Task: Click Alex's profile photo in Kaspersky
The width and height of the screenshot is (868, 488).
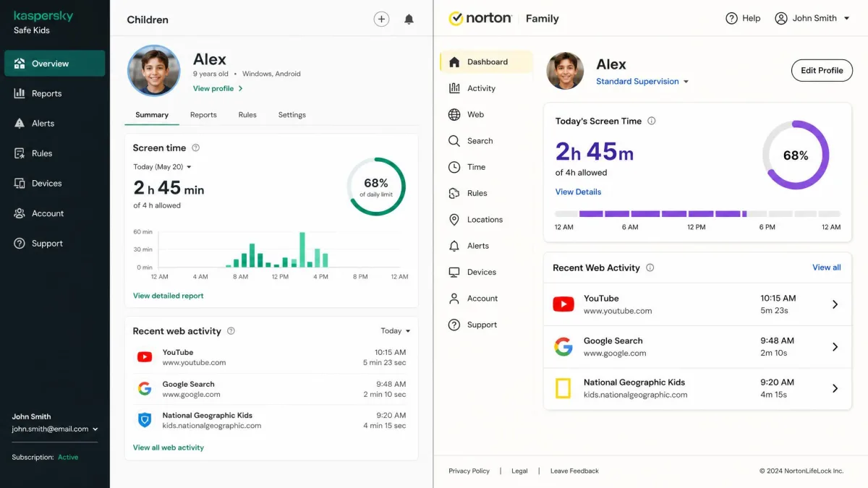Action: point(154,71)
